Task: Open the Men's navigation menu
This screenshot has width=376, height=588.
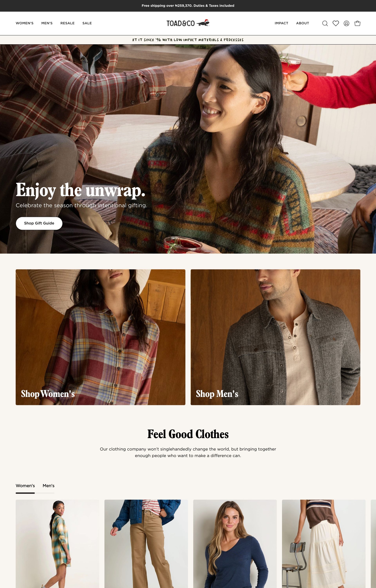Action: point(47,23)
